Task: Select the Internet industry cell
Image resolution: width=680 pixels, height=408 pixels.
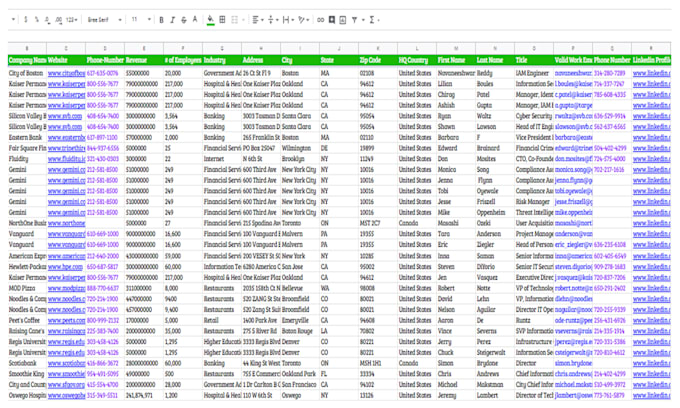Action: pyautogui.click(x=222, y=159)
